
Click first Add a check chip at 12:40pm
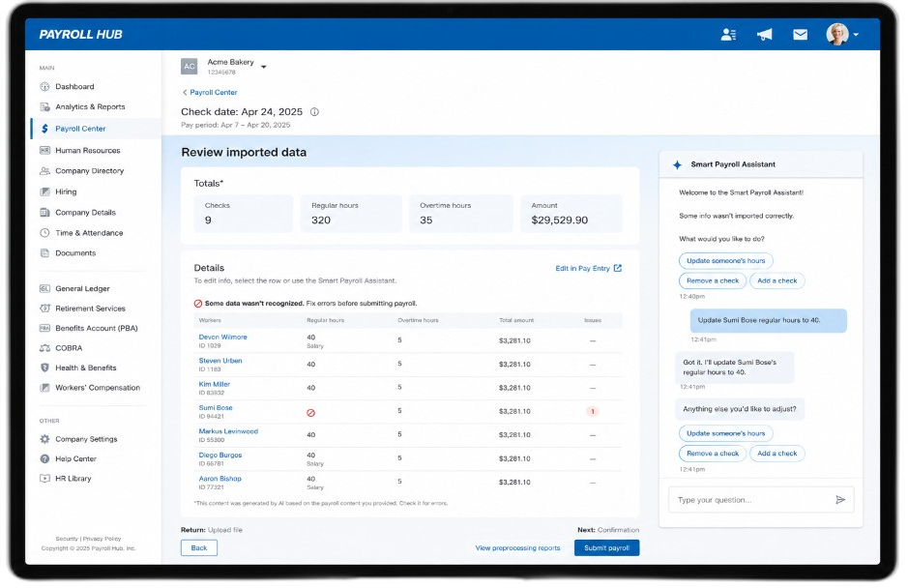(x=777, y=281)
